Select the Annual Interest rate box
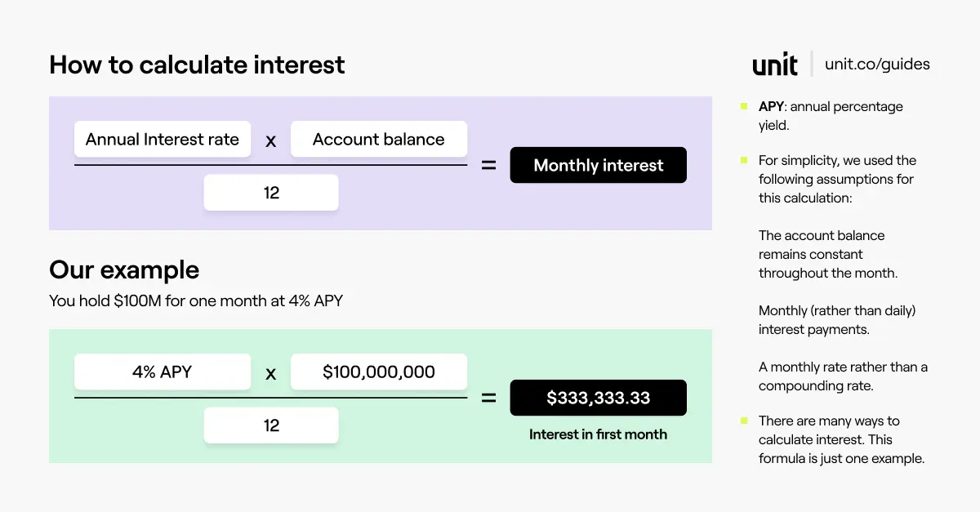Viewport: 980px width, 512px height. click(x=163, y=139)
